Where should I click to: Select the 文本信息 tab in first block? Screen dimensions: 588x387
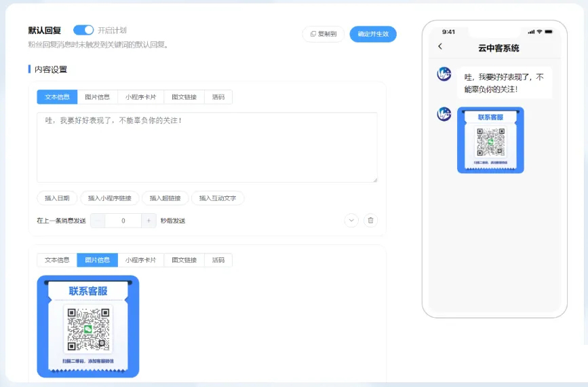tap(57, 97)
